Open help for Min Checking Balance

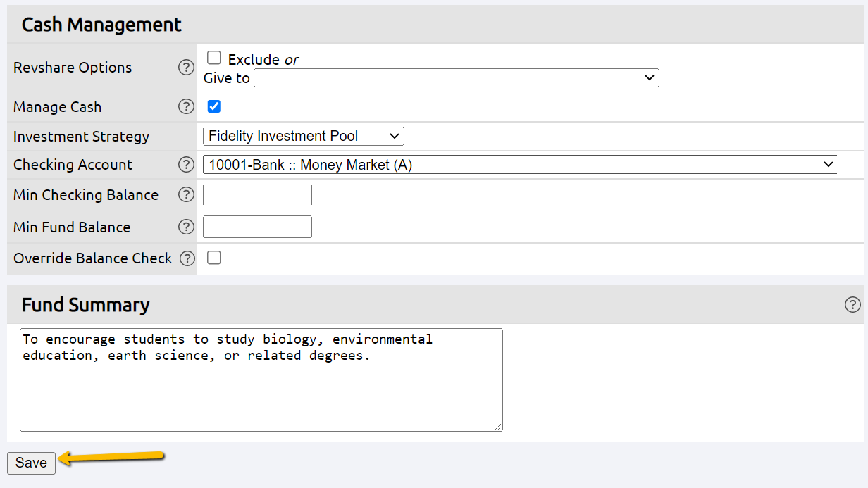(x=186, y=194)
